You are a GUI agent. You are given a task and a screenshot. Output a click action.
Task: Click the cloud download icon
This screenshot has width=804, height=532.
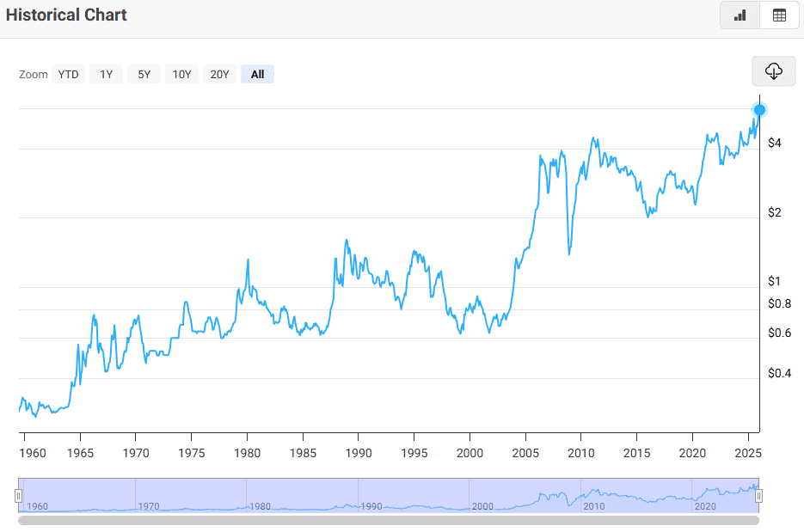773,71
